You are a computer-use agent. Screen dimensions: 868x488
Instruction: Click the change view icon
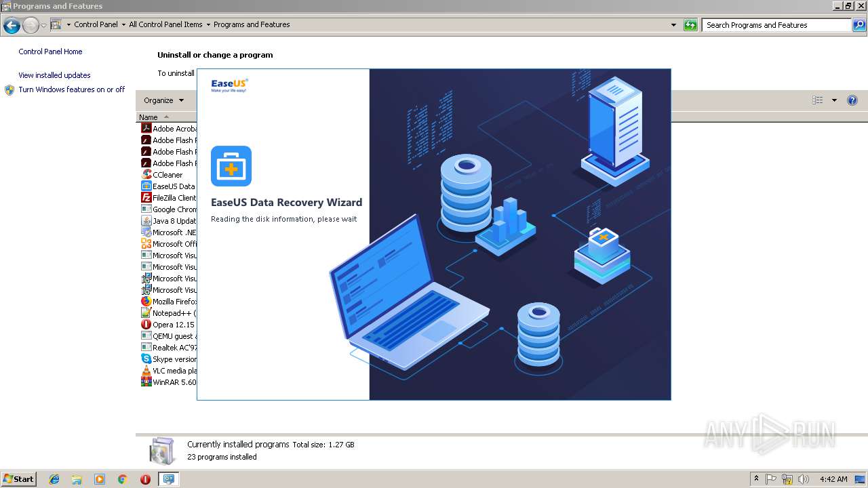818,100
